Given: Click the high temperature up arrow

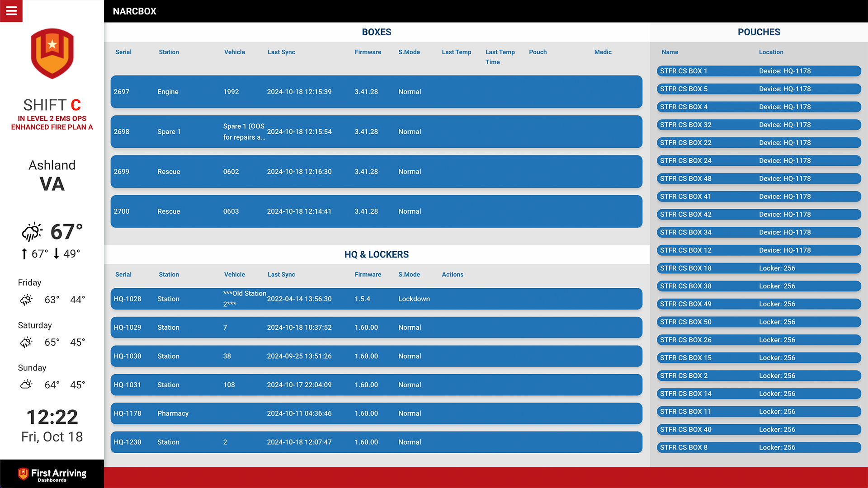Looking at the screenshot, I should coord(24,254).
